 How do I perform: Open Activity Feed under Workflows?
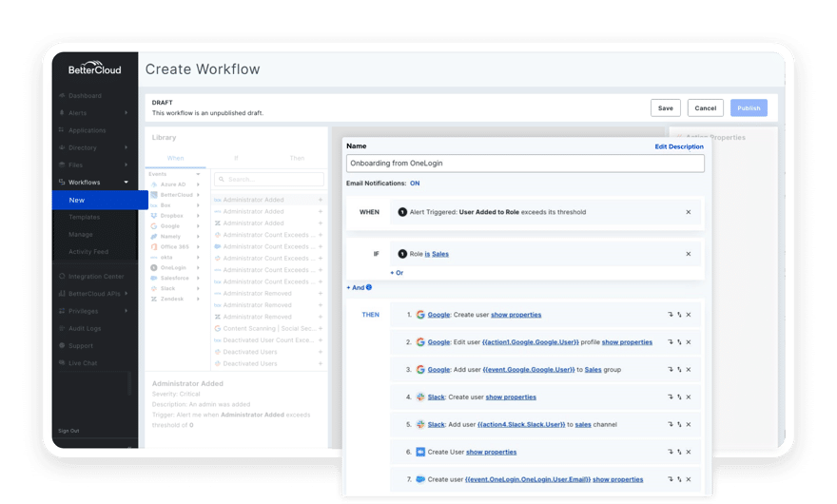(88, 251)
